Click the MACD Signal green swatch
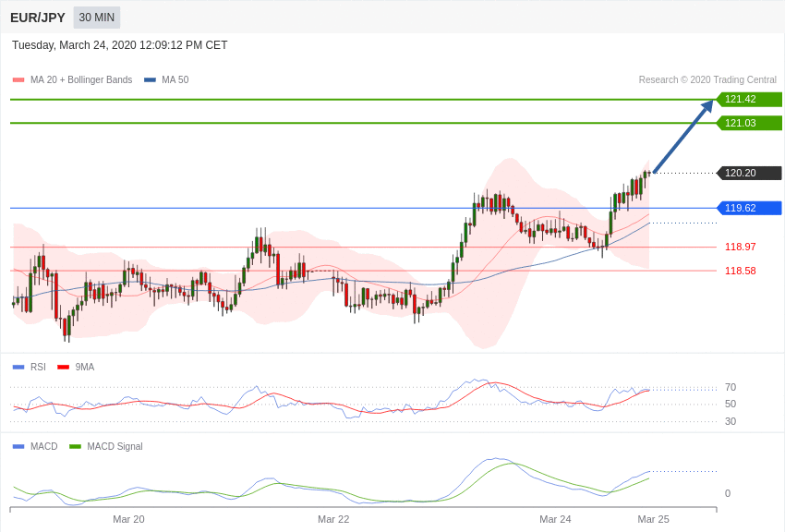Screen dimensions: 785x532 (x=75, y=446)
